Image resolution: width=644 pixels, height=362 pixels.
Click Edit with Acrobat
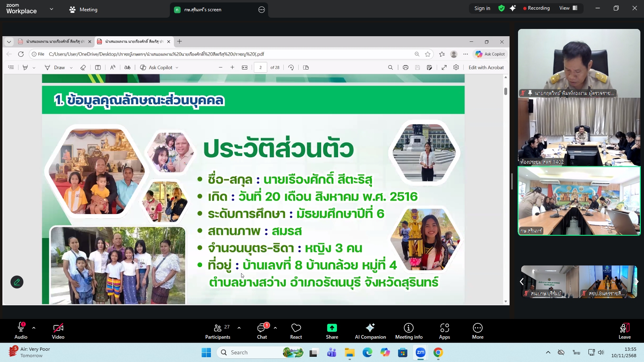coord(487,67)
